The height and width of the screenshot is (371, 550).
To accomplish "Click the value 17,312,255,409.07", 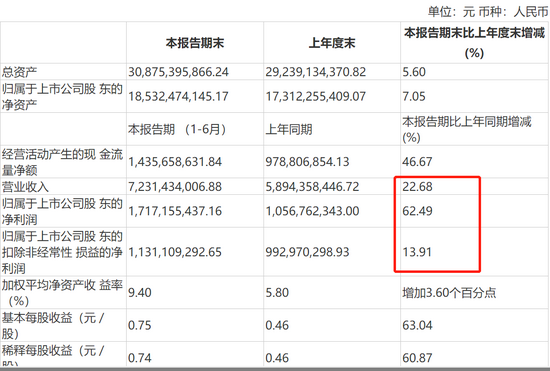I will (315, 96).
